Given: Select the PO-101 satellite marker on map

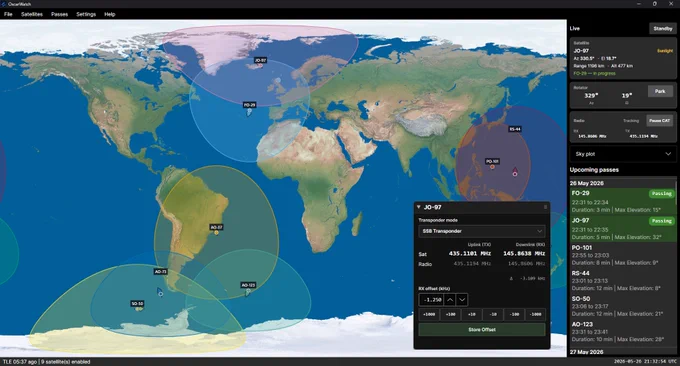Looking at the screenshot, I should click(x=492, y=167).
